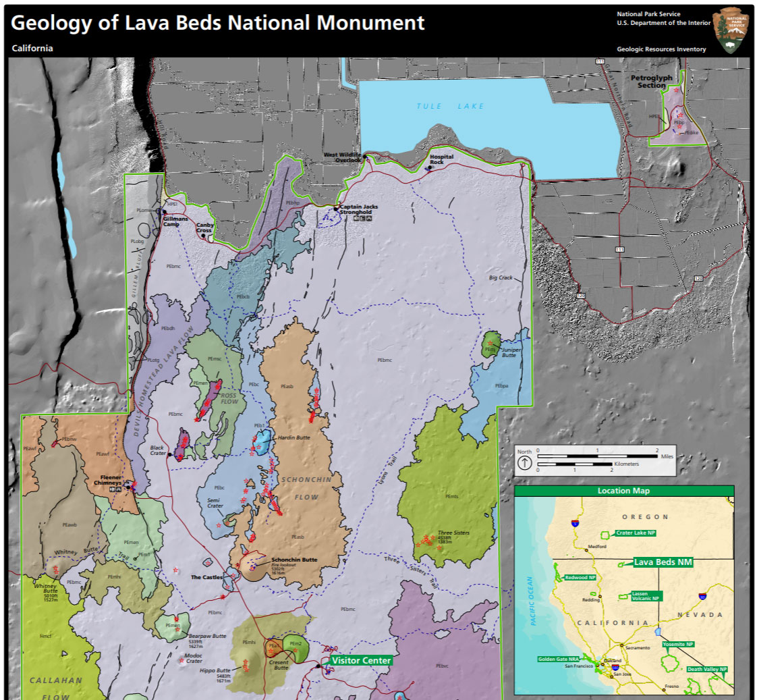The width and height of the screenshot is (757, 700).
Task: Click the West Wildlife Overlook point marker
Action: pyautogui.click(x=365, y=157)
